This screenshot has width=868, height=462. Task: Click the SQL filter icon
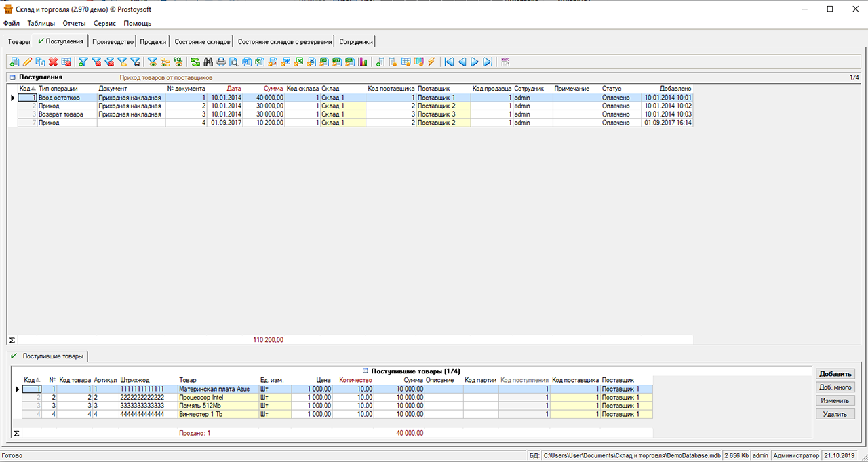coord(178,62)
